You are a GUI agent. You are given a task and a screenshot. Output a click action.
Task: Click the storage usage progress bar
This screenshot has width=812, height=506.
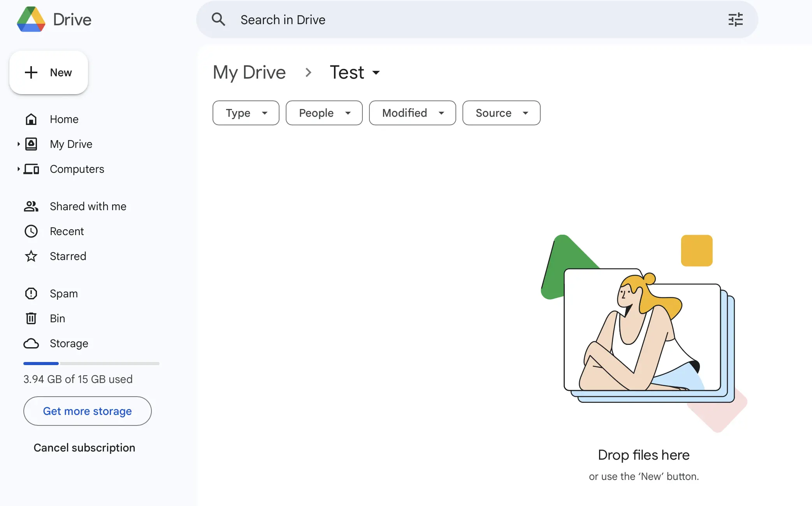(x=91, y=364)
